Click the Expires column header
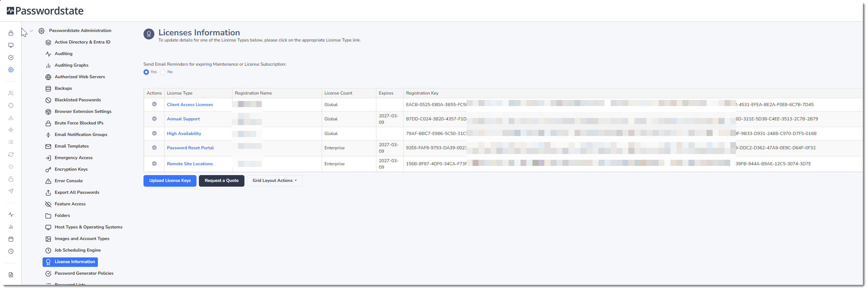Image resolution: width=868 pixels, height=290 pixels. click(x=386, y=93)
